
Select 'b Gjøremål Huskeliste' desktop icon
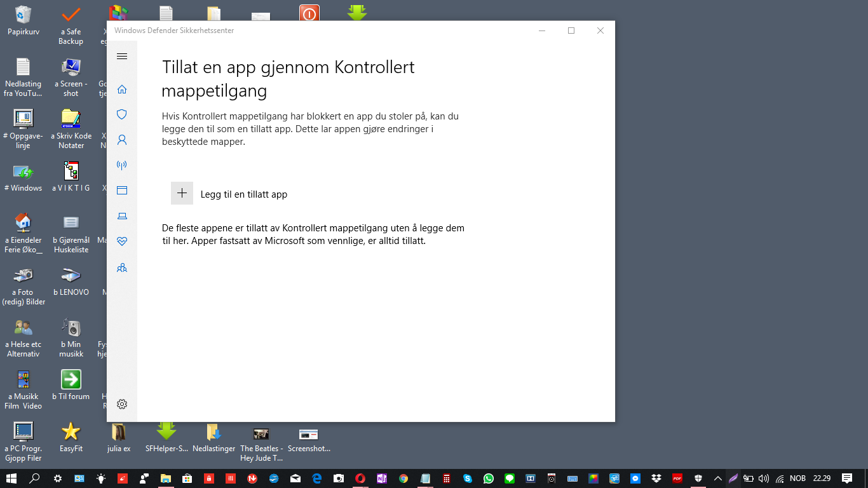(71, 234)
